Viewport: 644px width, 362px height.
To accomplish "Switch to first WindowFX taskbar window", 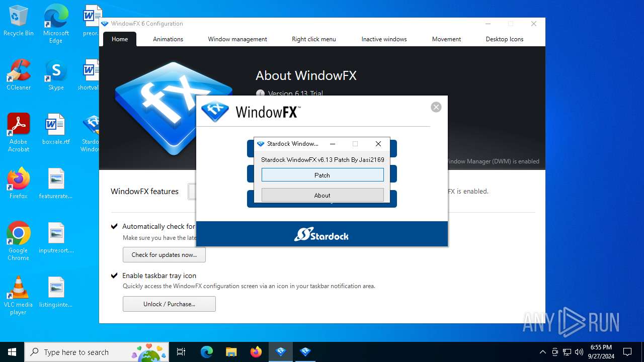I will coord(281,352).
